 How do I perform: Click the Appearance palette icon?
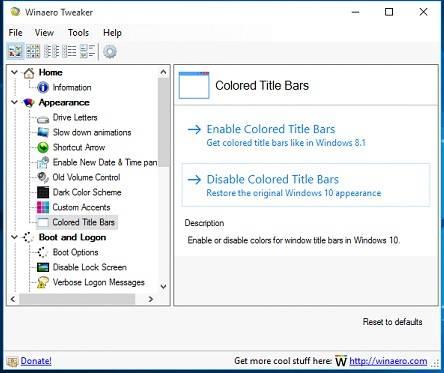[29, 103]
